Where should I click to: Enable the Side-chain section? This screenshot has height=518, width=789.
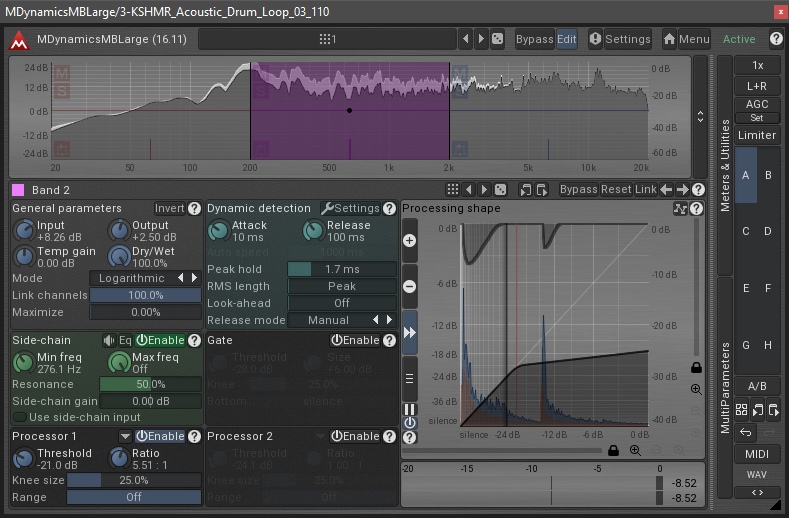[161, 340]
